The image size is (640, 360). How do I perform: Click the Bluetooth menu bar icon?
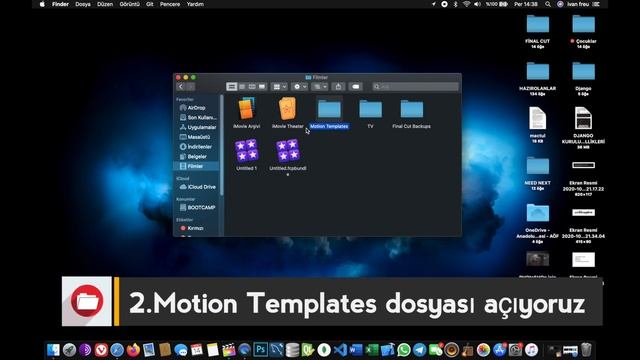click(456, 4)
